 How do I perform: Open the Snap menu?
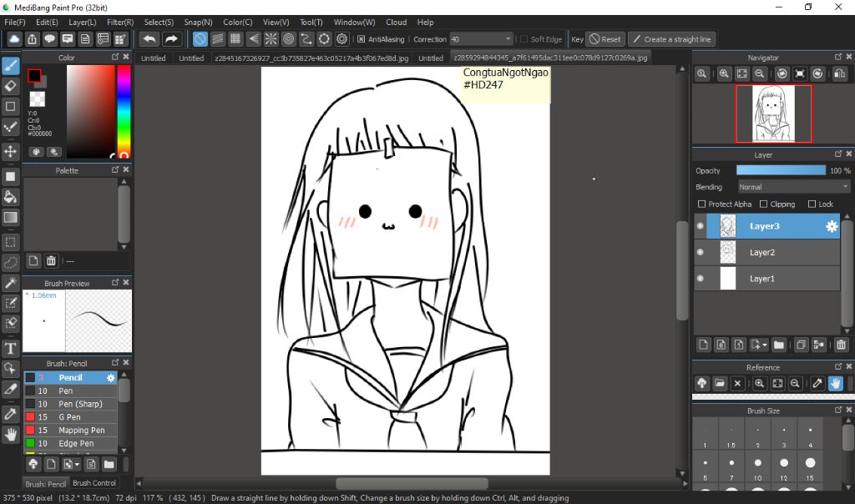tap(198, 23)
